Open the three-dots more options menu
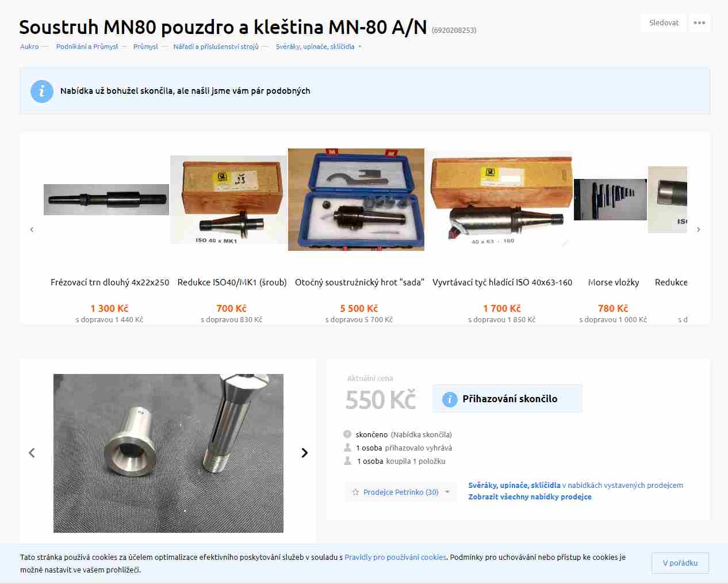The width and height of the screenshot is (728, 584). (x=699, y=23)
